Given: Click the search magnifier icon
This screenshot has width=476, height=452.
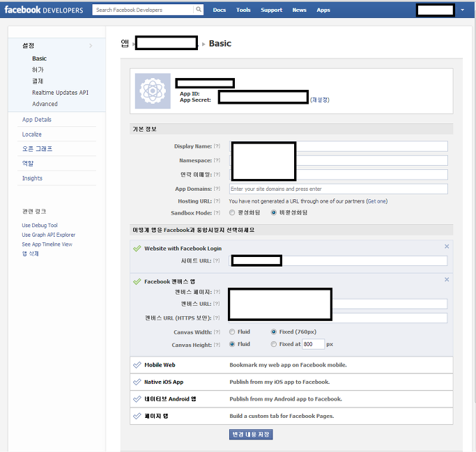Looking at the screenshot, I should tap(199, 10).
